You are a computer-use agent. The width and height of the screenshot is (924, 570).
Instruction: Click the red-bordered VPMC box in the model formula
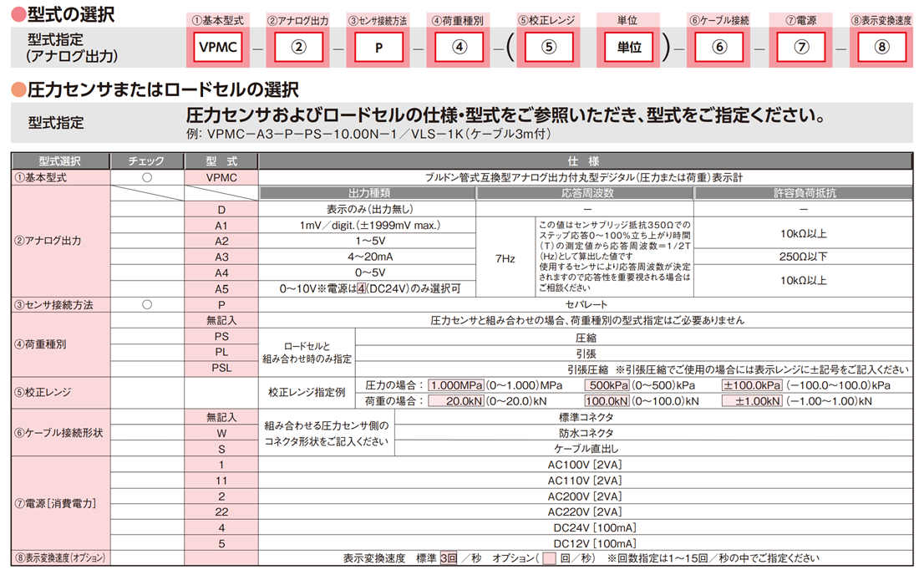tap(218, 47)
